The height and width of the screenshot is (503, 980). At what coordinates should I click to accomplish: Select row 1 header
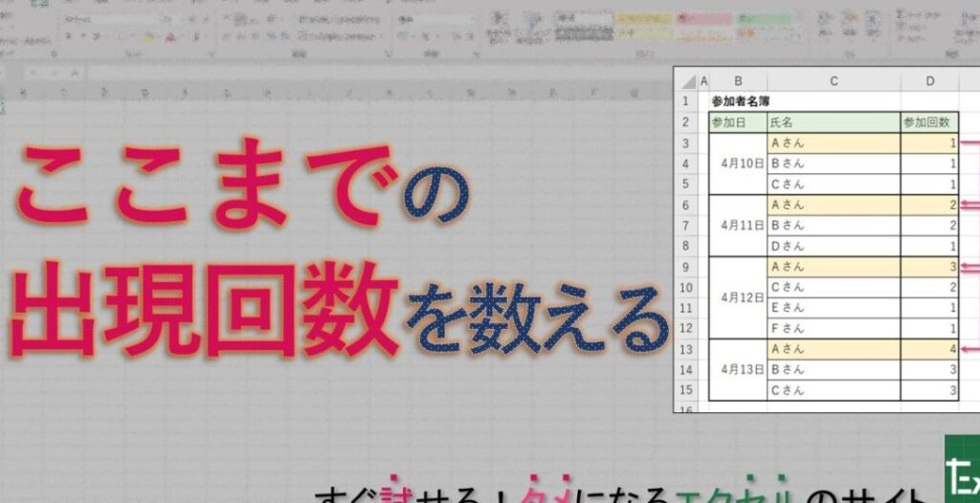[685, 101]
